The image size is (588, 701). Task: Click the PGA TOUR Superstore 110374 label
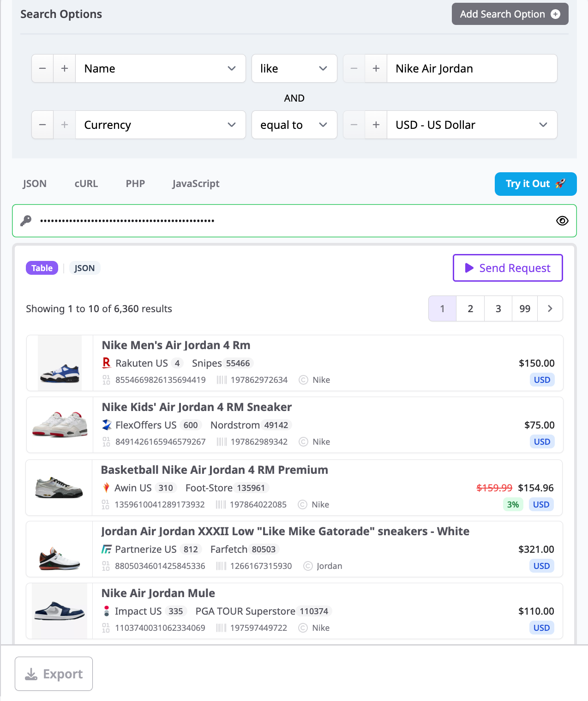(x=264, y=611)
